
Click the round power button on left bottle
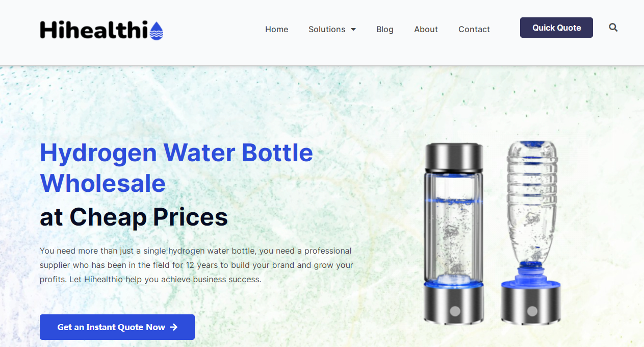point(455,311)
